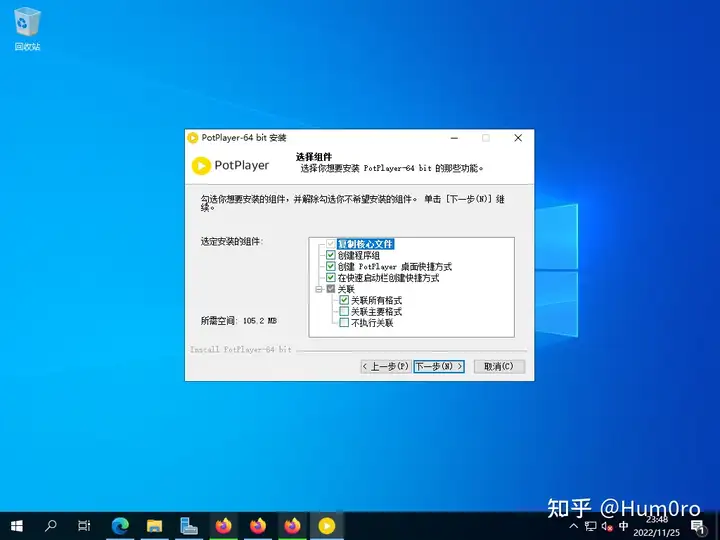
Task: Switch the 中 input method indicator
Action: [624, 526]
